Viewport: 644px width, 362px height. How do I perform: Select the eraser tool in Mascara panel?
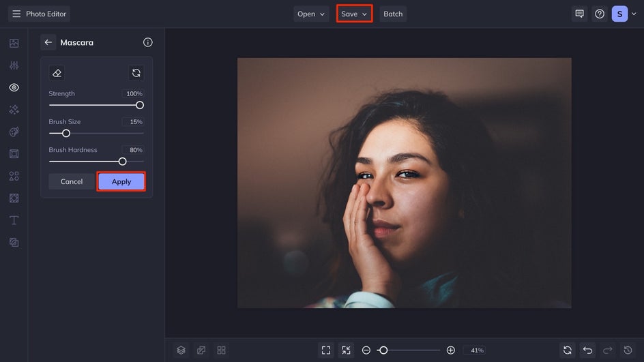tap(57, 73)
